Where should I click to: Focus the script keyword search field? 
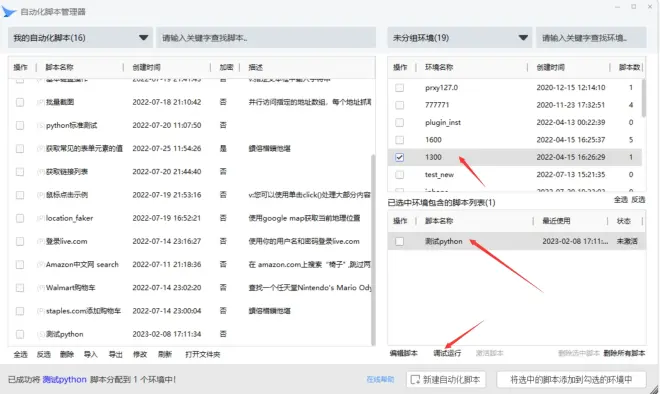tap(266, 37)
